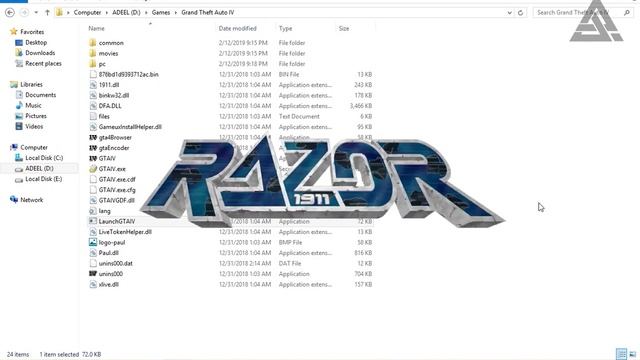Open Pictures library in the sidebar
Viewport: 640px width, 360px height.
click(x=36, y=116)
